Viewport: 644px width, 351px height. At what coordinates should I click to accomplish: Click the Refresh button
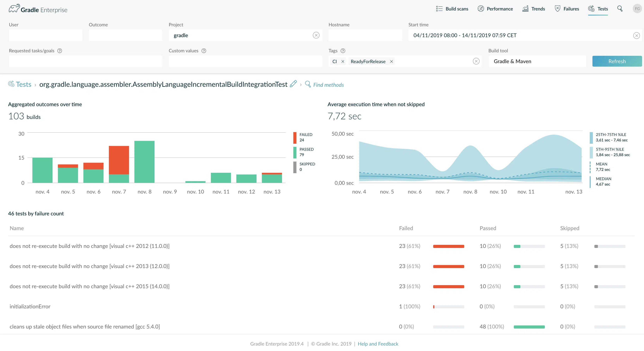(x=617, y=61)
